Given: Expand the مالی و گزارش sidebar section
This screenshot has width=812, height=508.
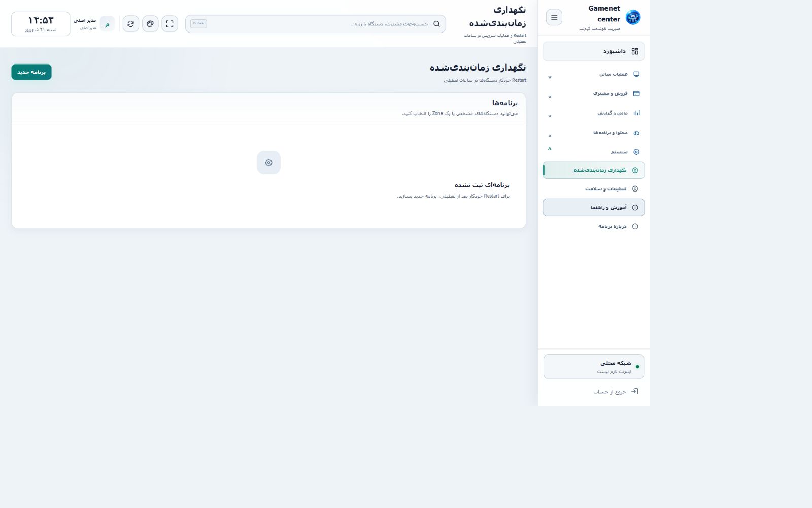Looking at the screenshot, I should click(593, 113).
